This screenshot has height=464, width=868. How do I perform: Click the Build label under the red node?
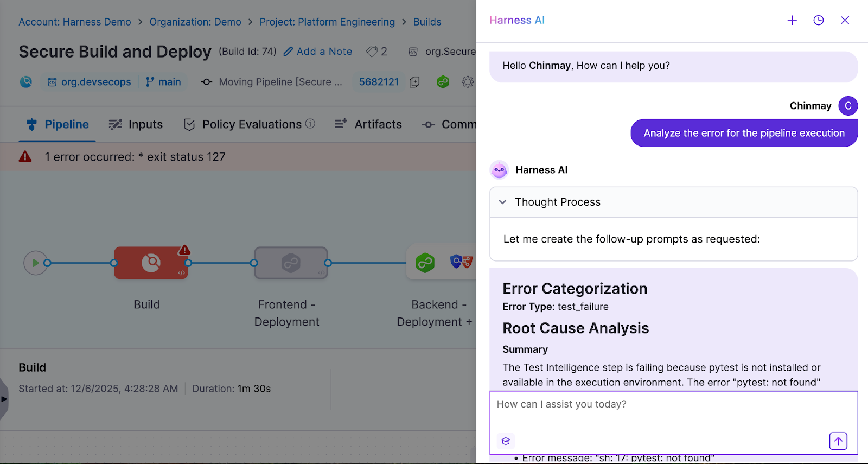tap(146, 304)
